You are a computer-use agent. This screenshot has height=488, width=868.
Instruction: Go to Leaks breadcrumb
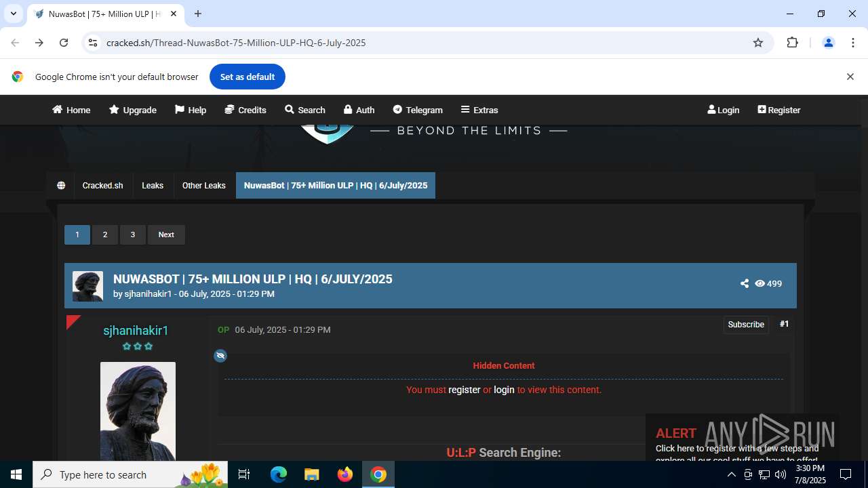click(153, 185)
